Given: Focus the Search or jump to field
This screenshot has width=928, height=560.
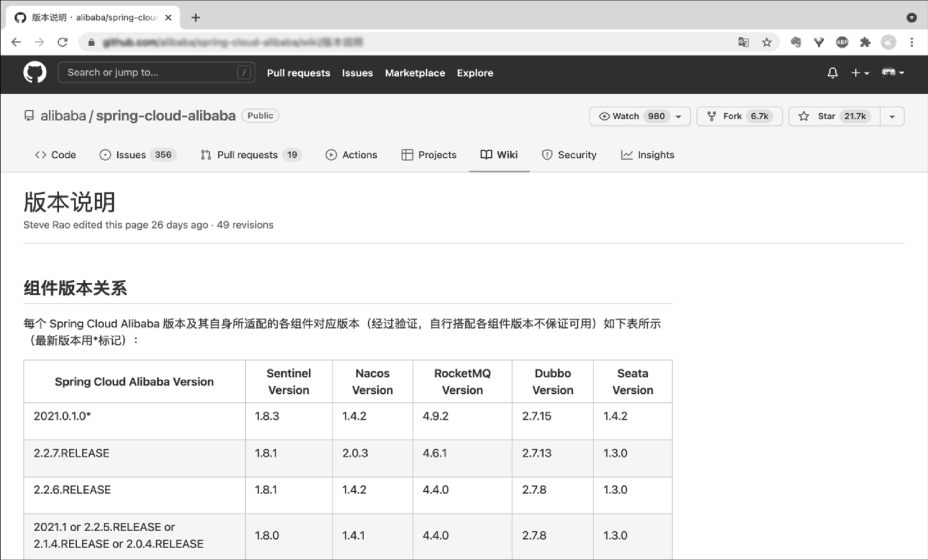Looking at the screenshot, I should pos(156,72).
